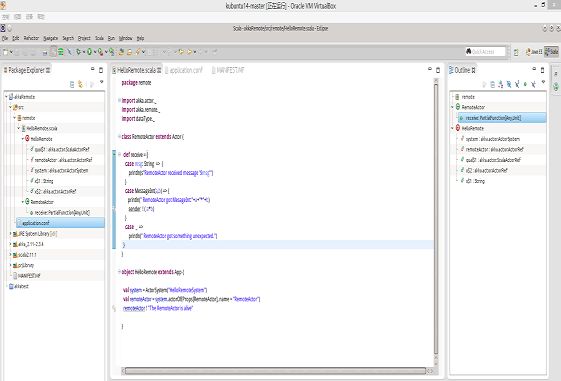
Task: Click the Open Type toolbar icon
Action: click(121, 52)
